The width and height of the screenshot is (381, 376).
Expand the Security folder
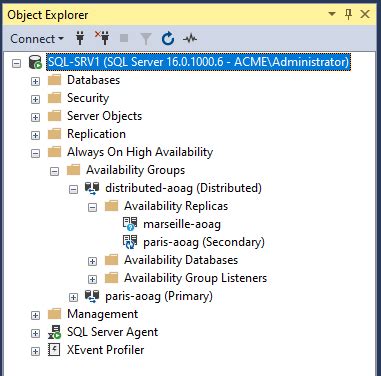[x=35, y=99]
